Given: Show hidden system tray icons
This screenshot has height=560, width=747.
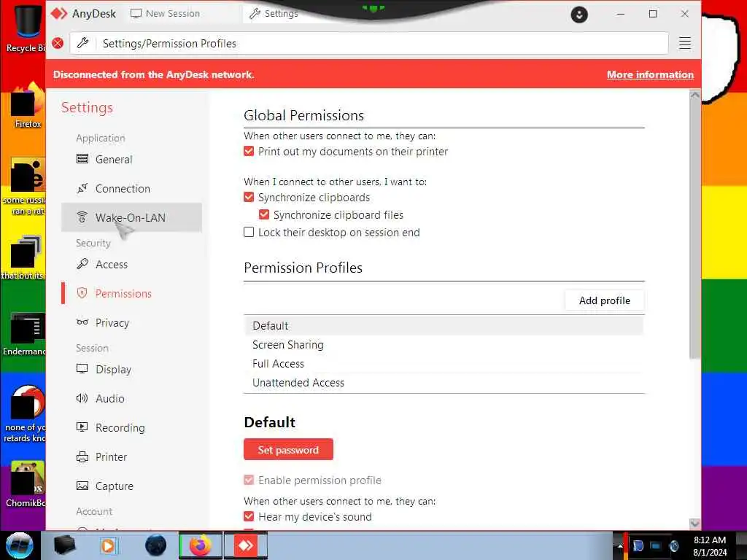Looking at the screenshot, I should 620,545.
